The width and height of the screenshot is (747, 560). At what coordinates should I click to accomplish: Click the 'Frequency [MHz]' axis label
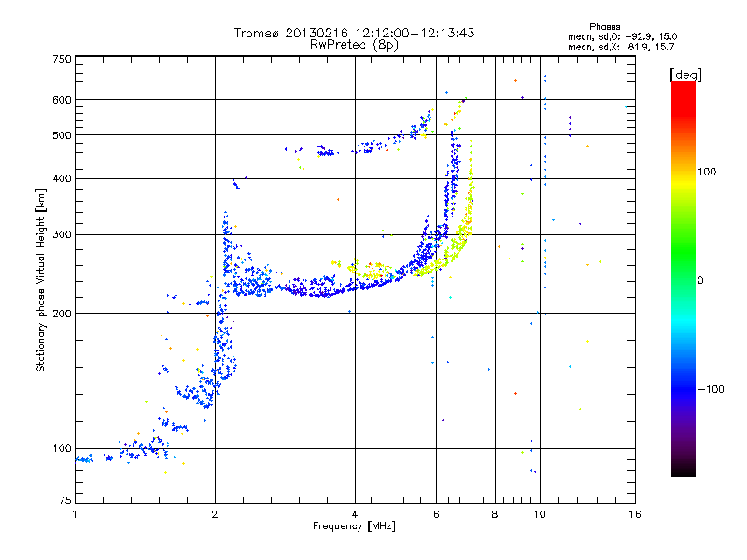click(x=354, y=526)
